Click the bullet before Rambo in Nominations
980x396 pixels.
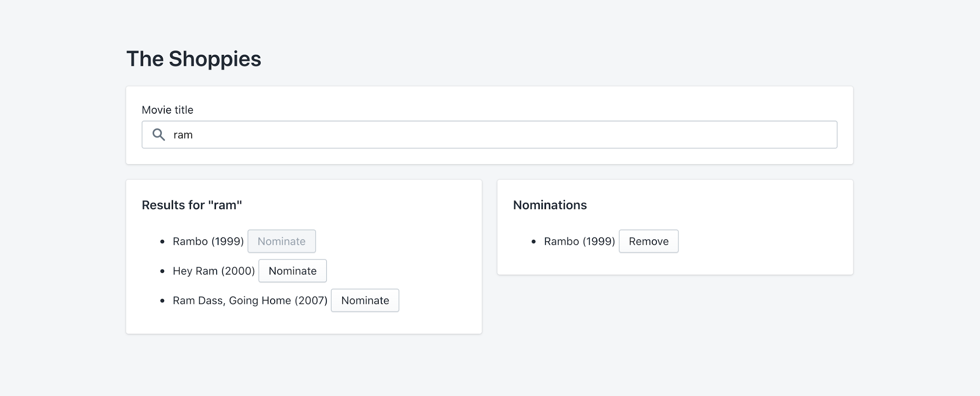tap(534, 242)
